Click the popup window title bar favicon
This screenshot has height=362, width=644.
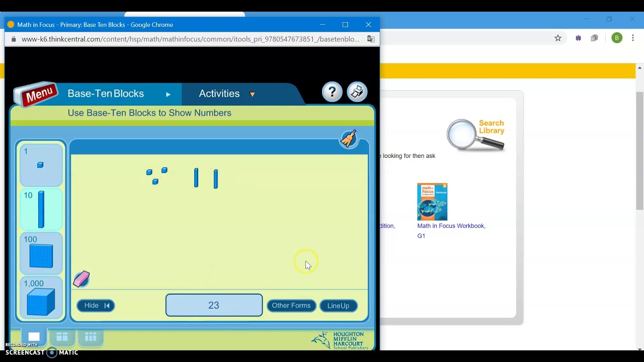tap(11, 25)
